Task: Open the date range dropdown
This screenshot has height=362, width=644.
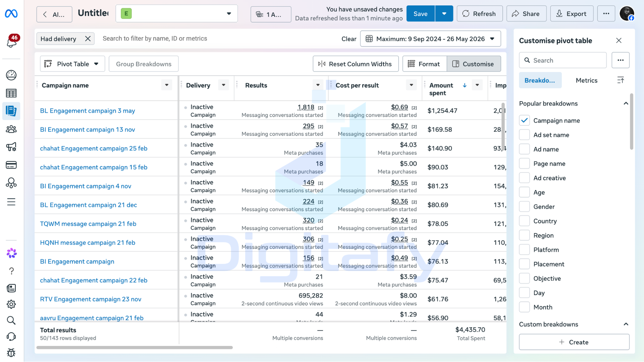Action: 431,39
